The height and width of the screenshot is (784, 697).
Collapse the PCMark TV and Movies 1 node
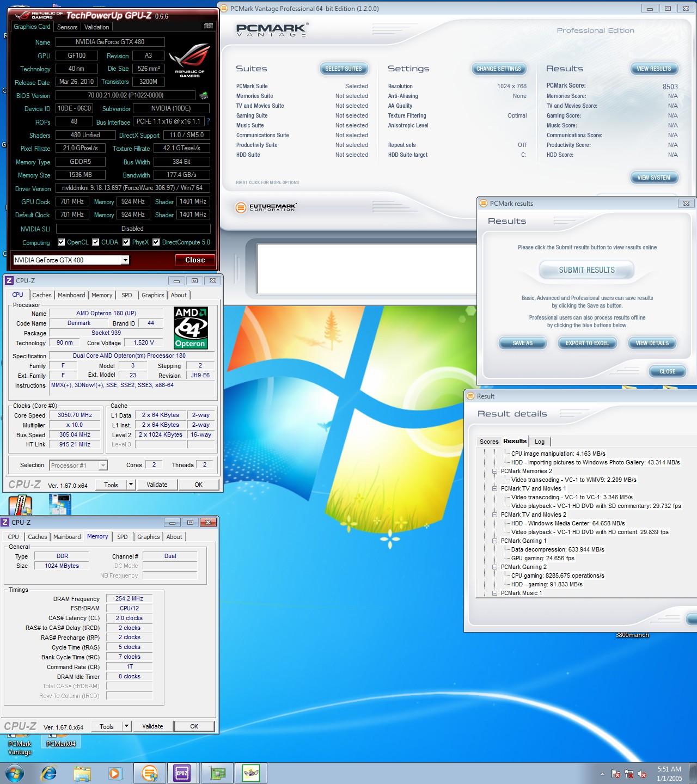tap(495, 488)
